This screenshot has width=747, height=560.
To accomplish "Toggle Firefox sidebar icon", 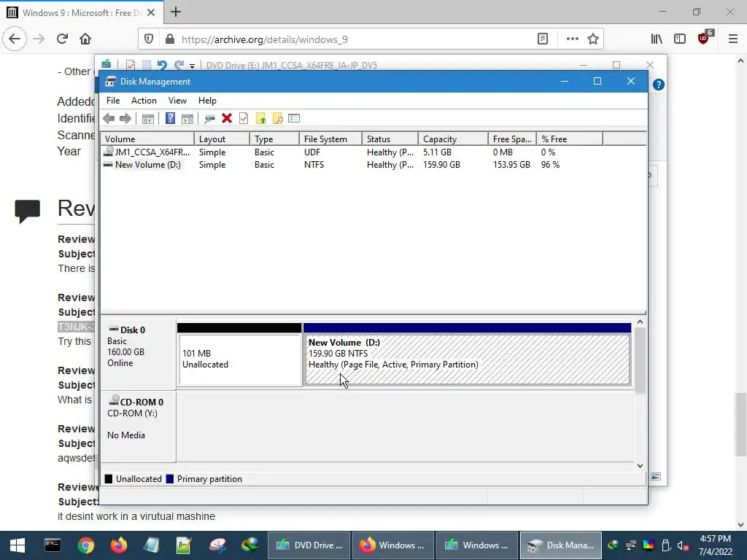I will 680,39.
